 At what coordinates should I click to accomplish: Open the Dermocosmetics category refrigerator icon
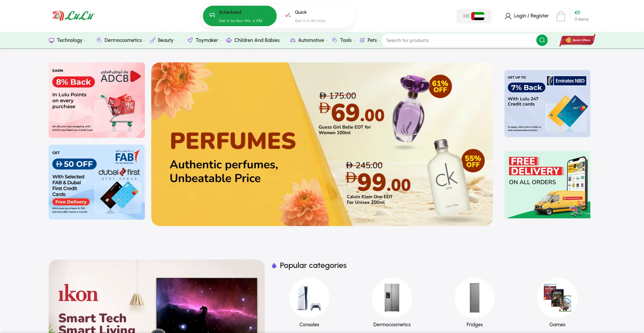[392, 298]
